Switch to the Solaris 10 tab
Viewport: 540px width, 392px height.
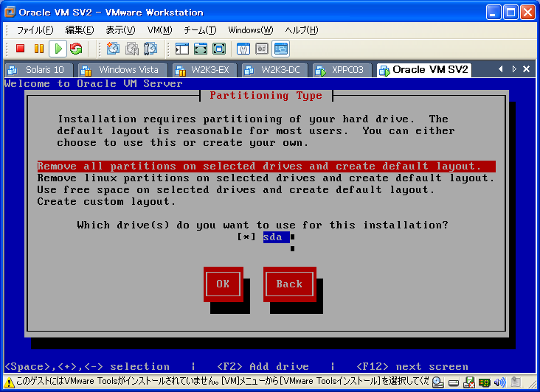(39, 70)
